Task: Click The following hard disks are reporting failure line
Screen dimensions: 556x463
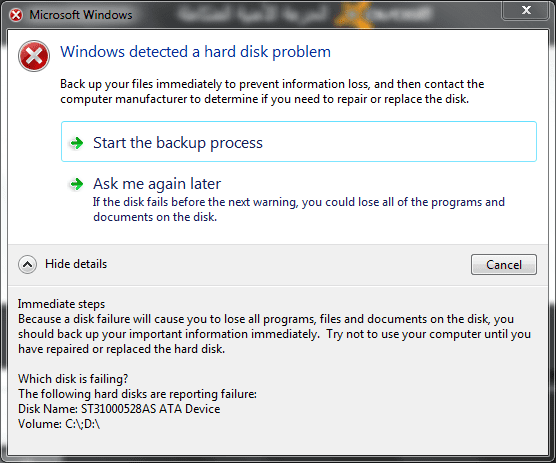Action: click(137, 394)
